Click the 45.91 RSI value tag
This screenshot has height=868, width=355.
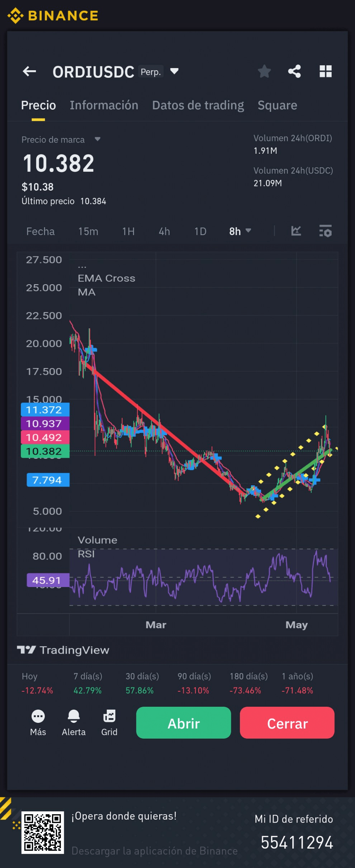pos(48,580)
